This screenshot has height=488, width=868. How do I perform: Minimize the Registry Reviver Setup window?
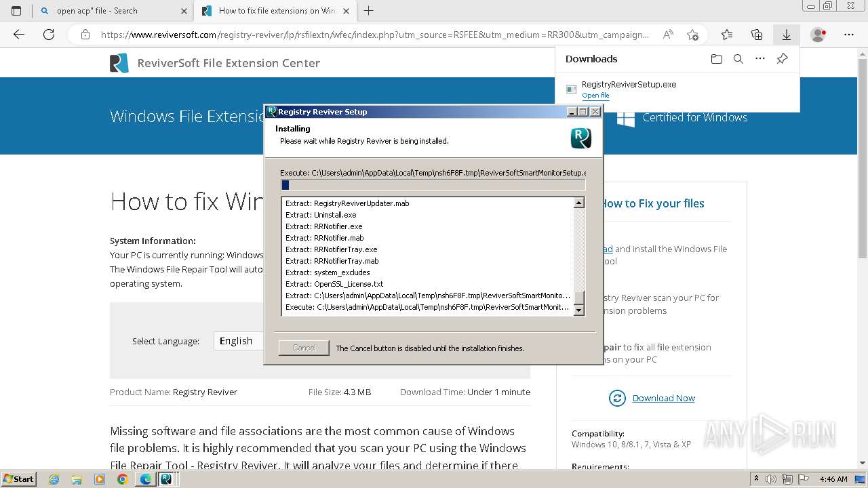coord(572,112)
